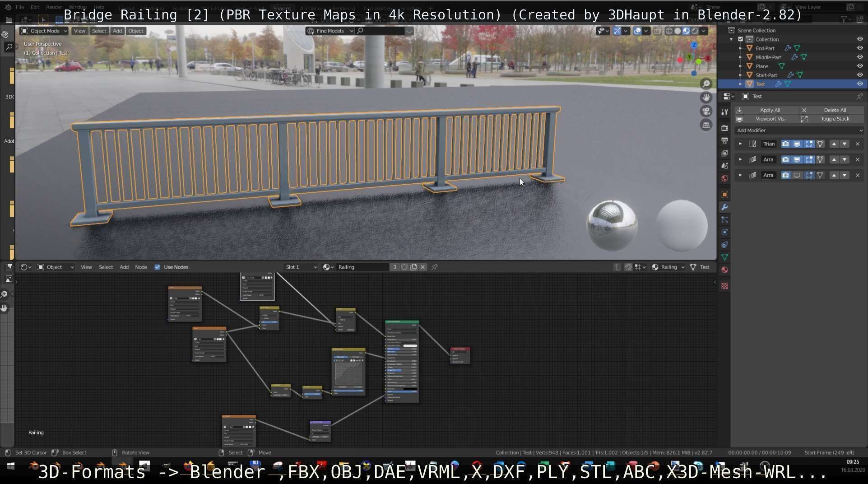Screen dimensions: 868x484
Task: Open the viewport shading options dropdown
Action: tap(704, 31)
